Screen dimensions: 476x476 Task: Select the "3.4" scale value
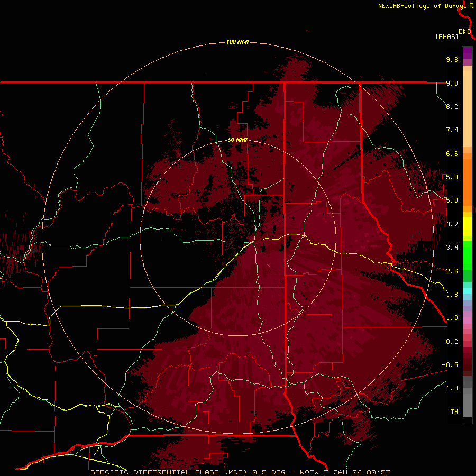tap(452, 248)
